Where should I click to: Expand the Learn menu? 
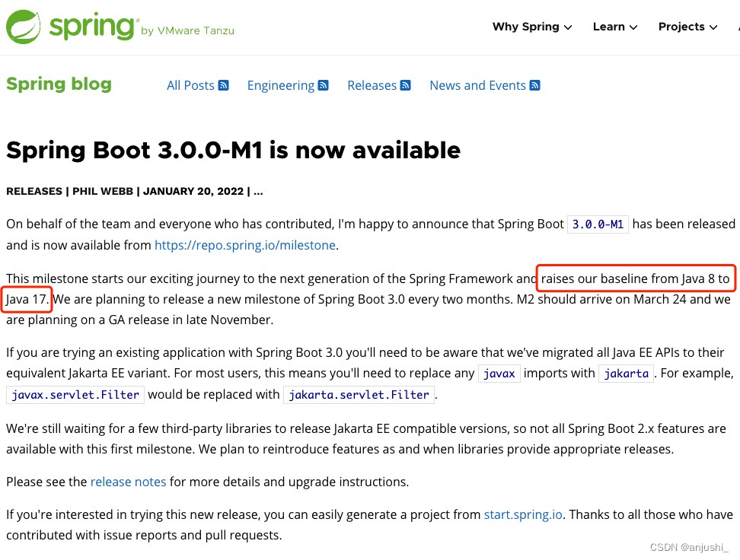pyautogui.click(x=615, y=27)
